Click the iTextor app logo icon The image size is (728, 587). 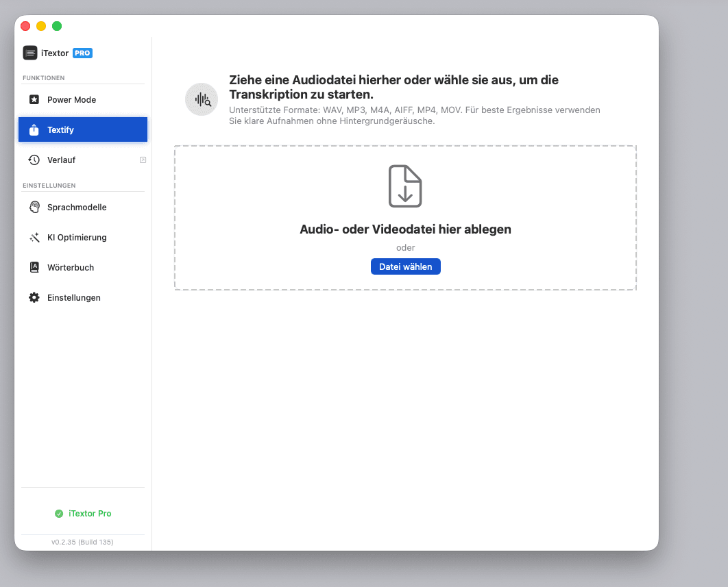(30, 53)
